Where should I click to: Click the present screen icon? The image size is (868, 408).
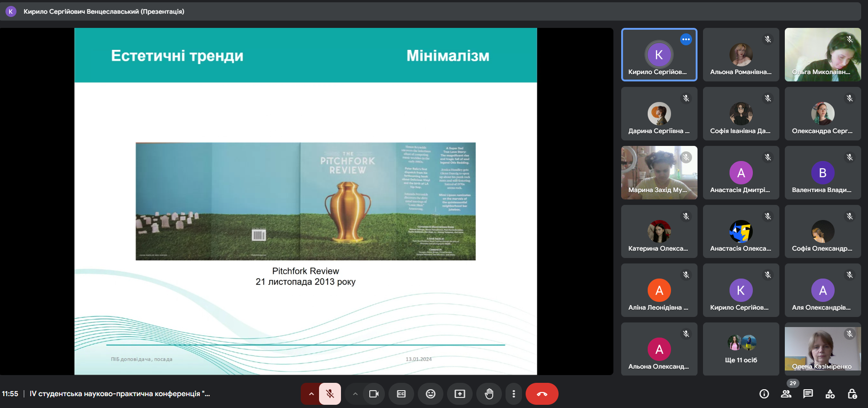[x=460, y=394]
